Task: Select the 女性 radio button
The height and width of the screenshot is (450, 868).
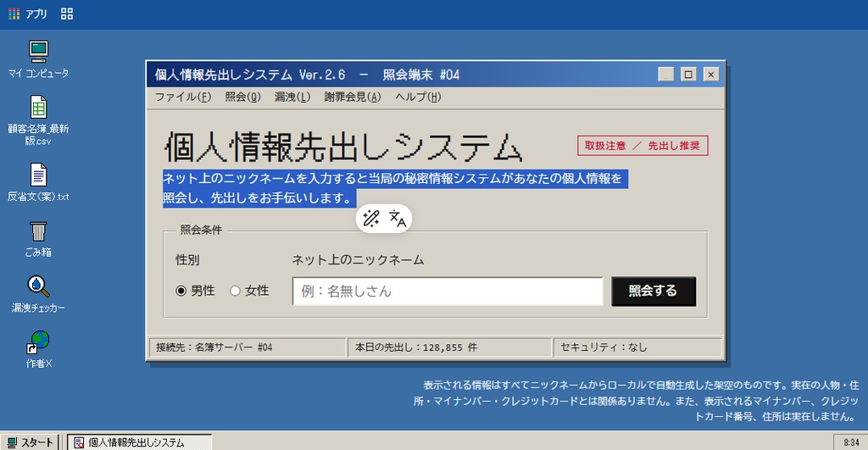Action: (236, 291)
